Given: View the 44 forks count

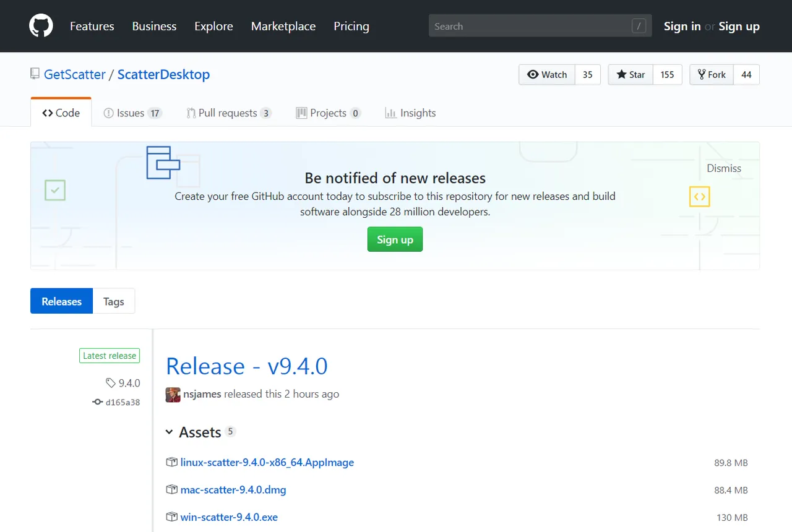Looking at the screenshot, I should (x=746, y=74).
